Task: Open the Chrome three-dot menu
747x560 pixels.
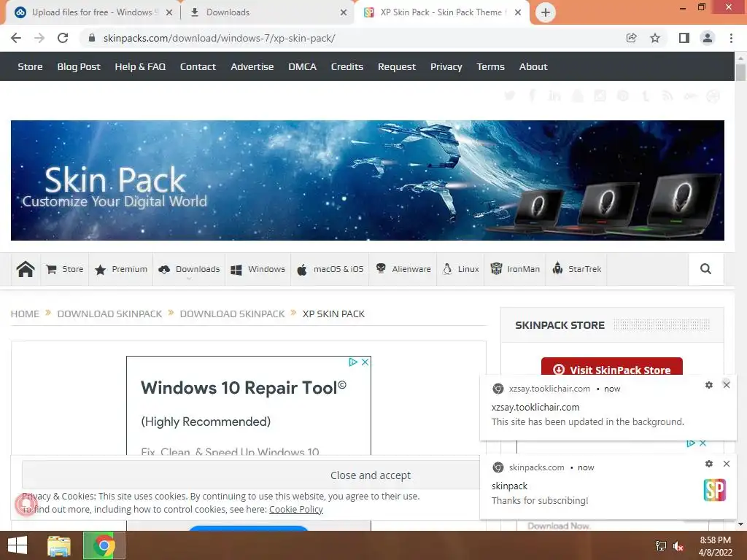Action: (731, 38)
